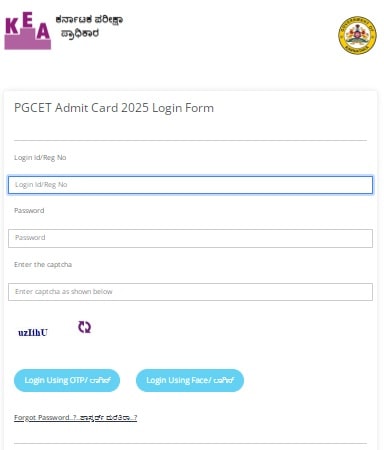The image size is (384, 450).
Task: Click the PGCET Admit Card 2025 Login Form heading
Action: (x=114, y=108)
